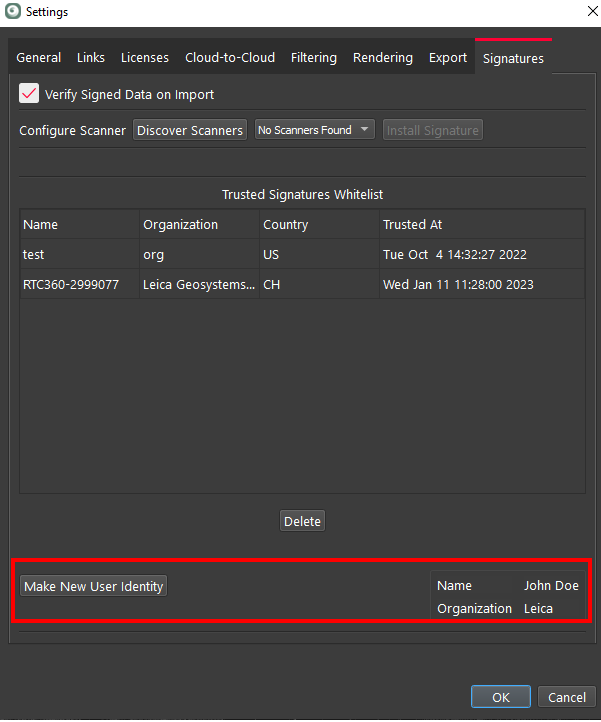The image size is (601, 722).
Task: Click the Settings app icon in title bar
Action: coord(13,12)
